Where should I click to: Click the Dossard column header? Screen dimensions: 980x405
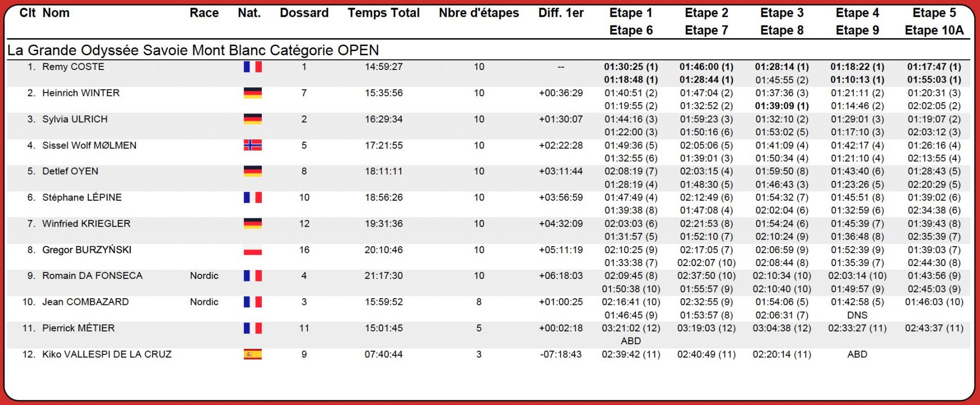304,13
